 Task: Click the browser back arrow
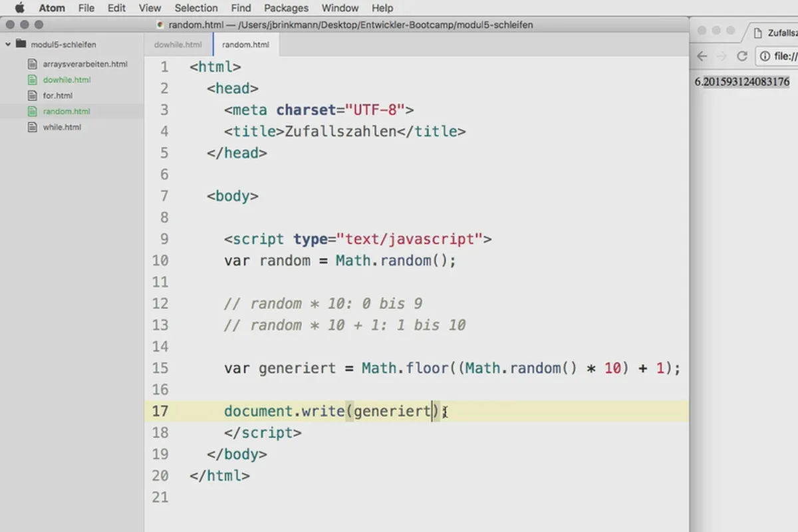coord(702,57)
